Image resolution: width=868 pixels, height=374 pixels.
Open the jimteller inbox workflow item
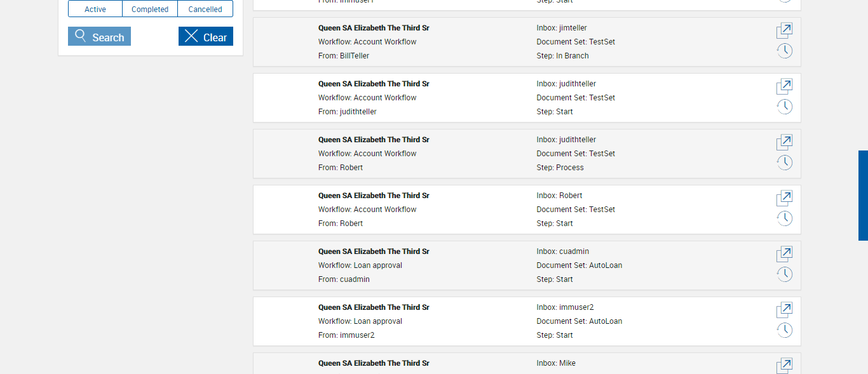point(784,30)
